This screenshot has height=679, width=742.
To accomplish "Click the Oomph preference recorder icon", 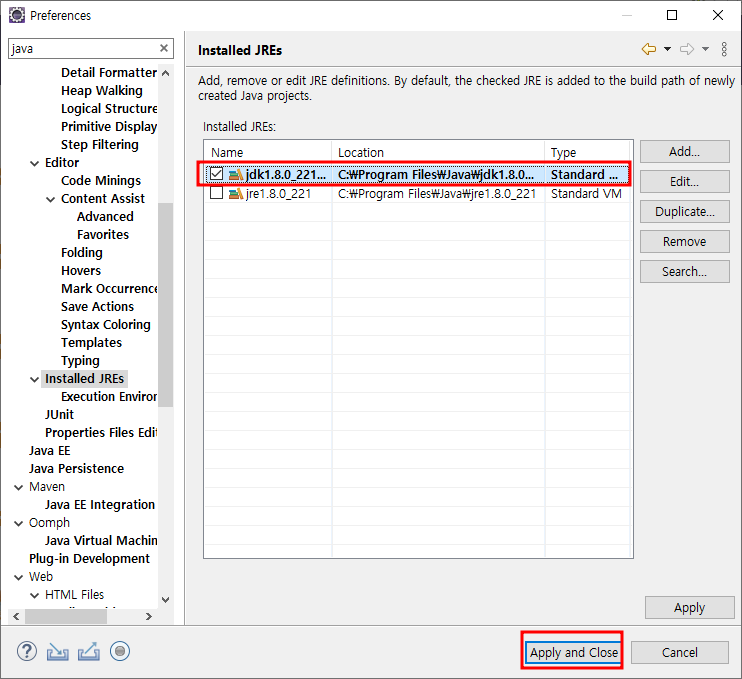I will tap(120, 652).
